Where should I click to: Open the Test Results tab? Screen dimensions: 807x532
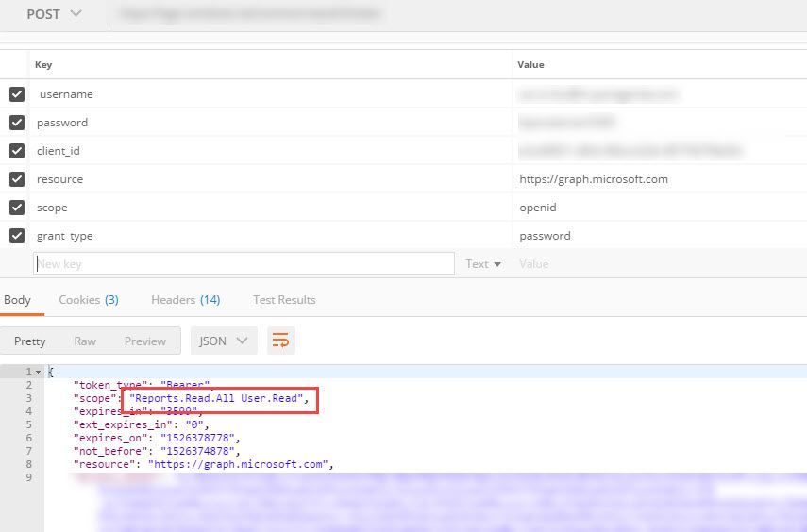pyautogui.click(x=284, y=300)
